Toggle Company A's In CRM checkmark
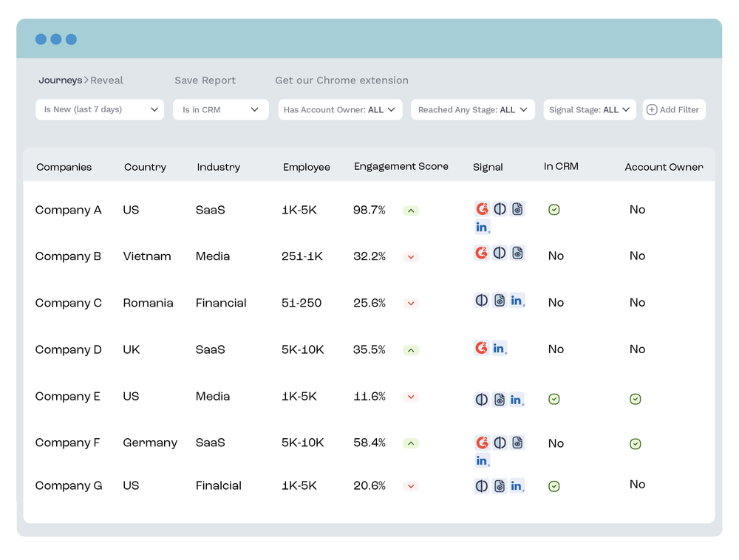 tap(554, 209)
